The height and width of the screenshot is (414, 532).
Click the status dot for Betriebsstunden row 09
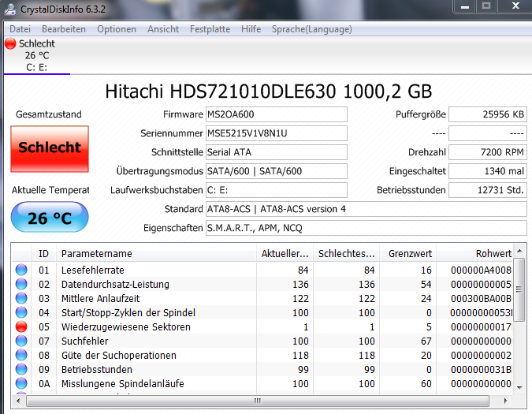click(21, 369)
